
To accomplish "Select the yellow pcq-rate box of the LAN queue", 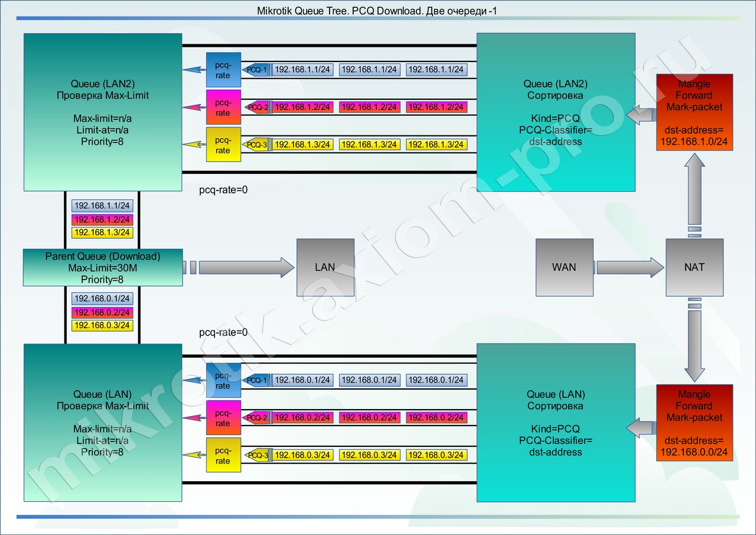I will click(x=223, y=455).
